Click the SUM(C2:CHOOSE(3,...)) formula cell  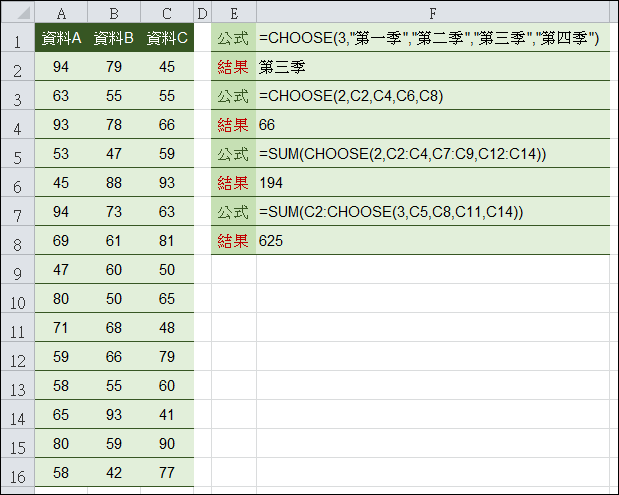click(x=433, y=211)
